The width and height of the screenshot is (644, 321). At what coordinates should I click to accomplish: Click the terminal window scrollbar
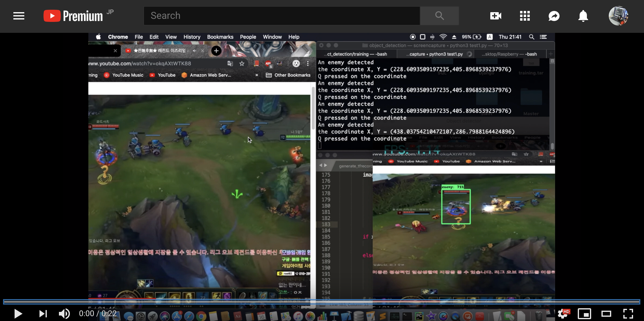pos(552,146)
